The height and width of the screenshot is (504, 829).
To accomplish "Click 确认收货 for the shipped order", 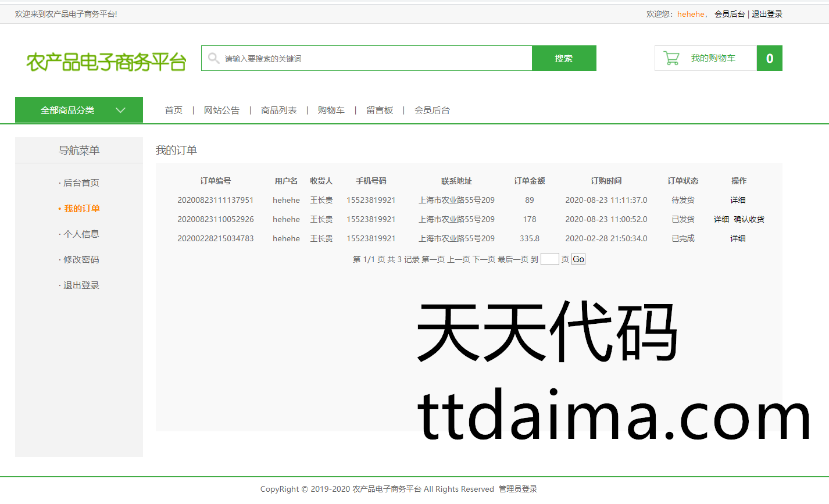I will [749, 219].
